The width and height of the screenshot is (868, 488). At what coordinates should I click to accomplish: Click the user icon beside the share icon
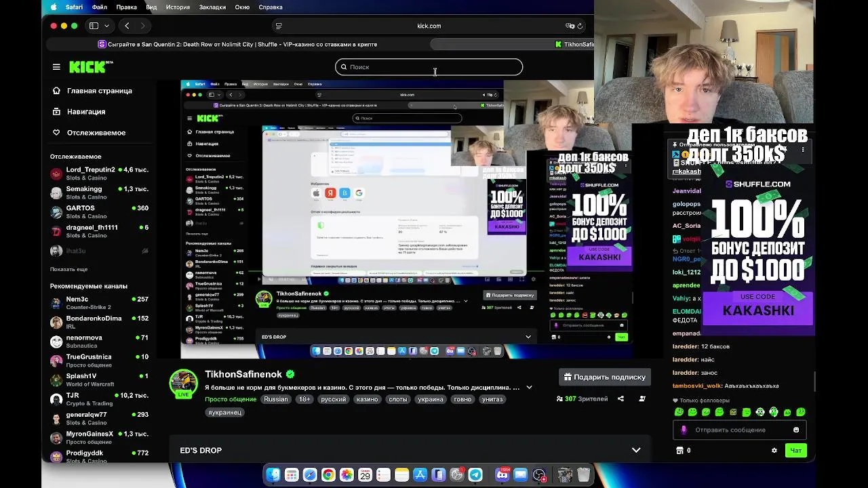[x=642, y=399]
